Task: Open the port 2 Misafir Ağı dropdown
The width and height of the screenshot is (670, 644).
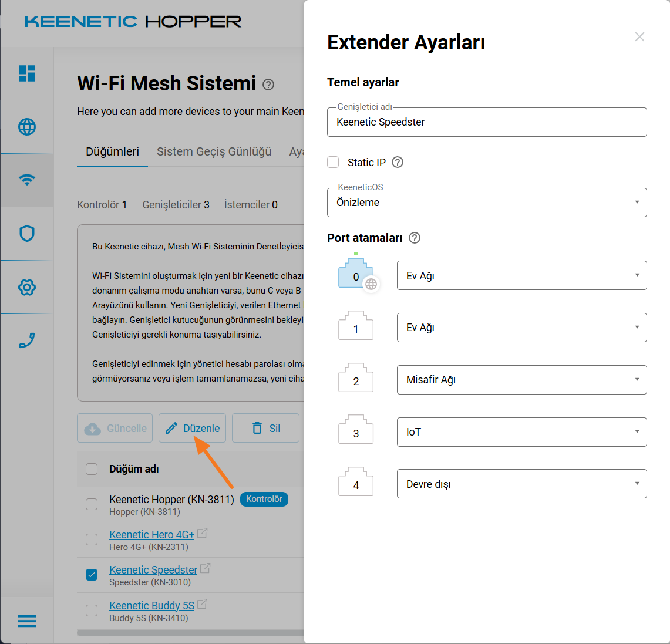Action: point(521,380)
